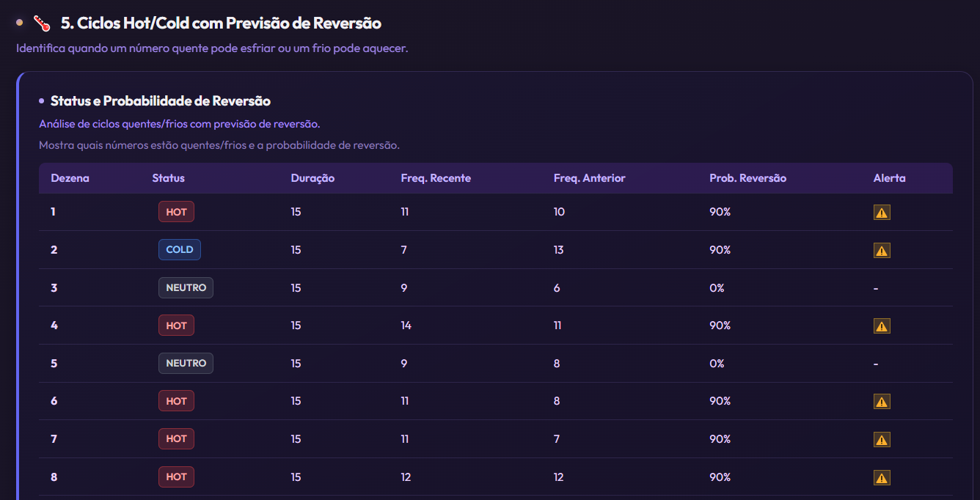The width and height of the screenshot is (980, 500).
Task: Click the HOT badge for dezena 4
Action: click(x=176, y=325)
